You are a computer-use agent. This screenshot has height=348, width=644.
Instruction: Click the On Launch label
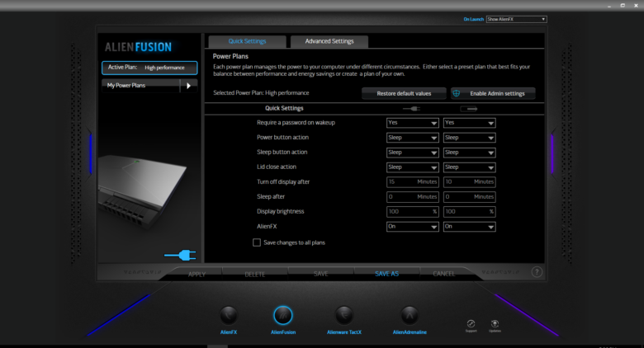tap(474, 19)
